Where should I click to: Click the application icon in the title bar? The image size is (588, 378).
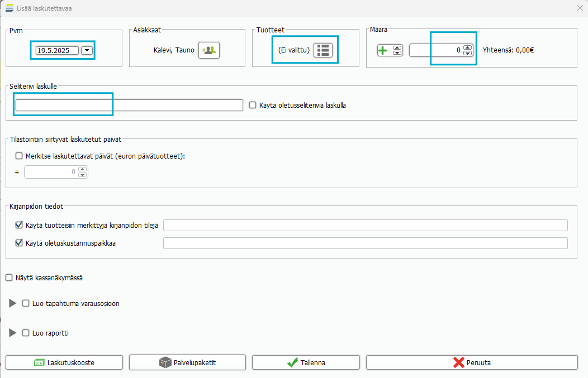tap(10, 8)
